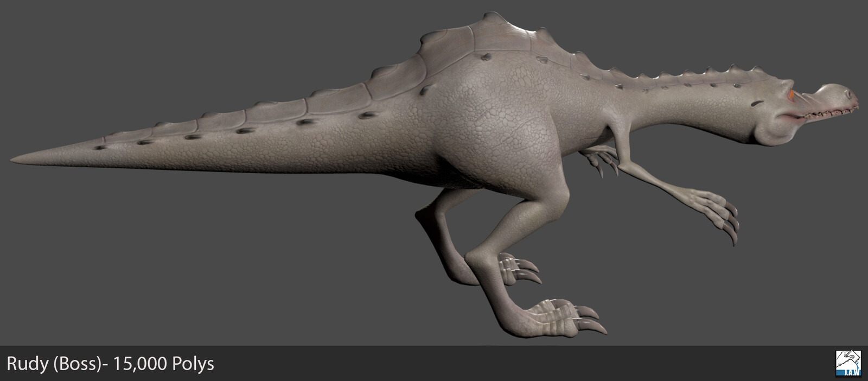
Task: Select the rendered dinosaur model
Action: point(436,174)
